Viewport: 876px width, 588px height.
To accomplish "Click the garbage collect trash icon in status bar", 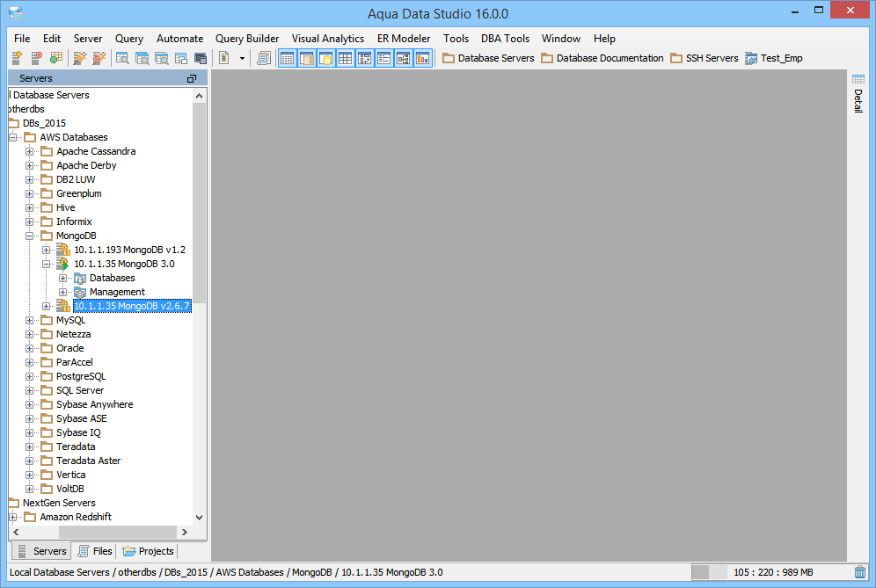I will coord(860,572).
